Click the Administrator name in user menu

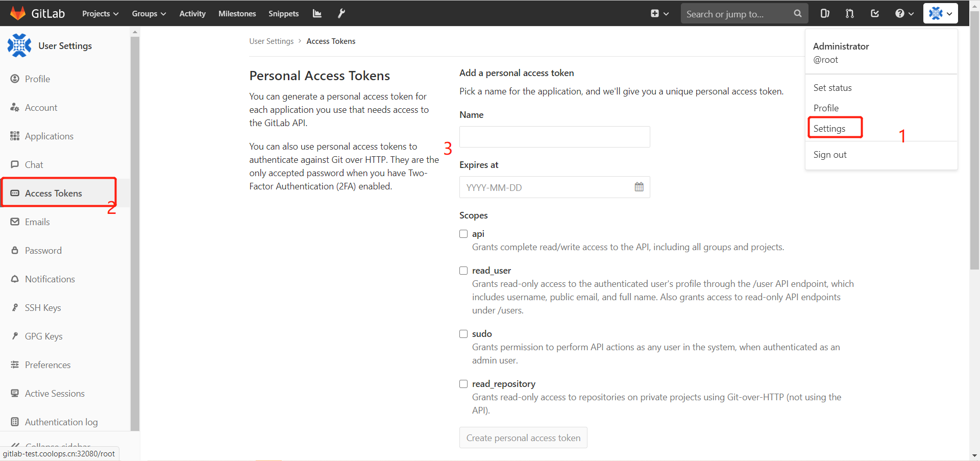point(841,46)
